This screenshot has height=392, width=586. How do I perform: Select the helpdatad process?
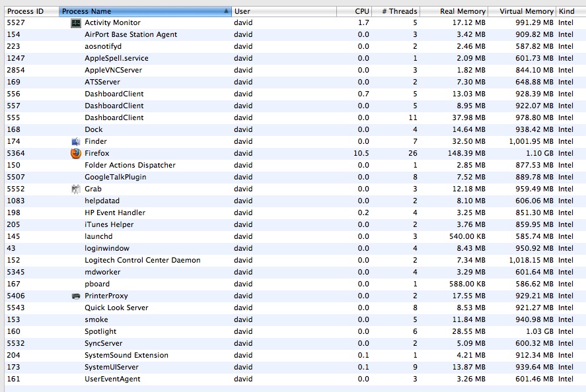click(x=102, y=201)
